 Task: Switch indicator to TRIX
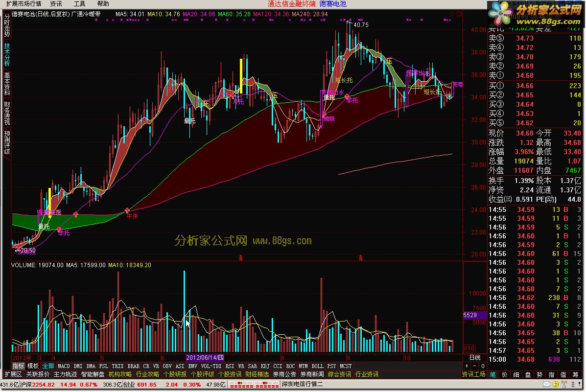(x=117, y=366)
